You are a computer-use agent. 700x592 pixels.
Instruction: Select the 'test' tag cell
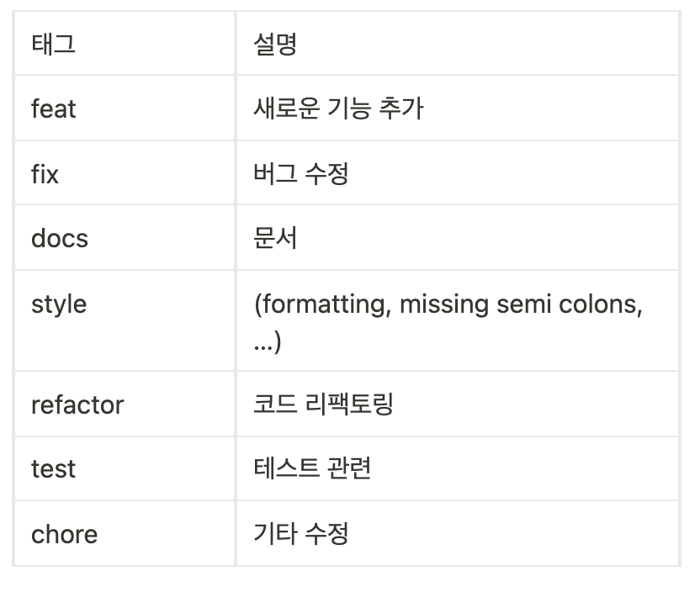click(53, 468)
